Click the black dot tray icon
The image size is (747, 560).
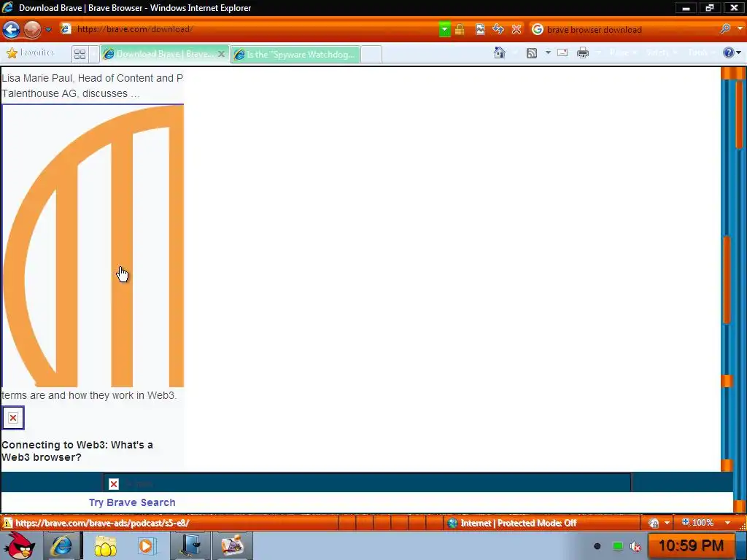pos(597,546)
